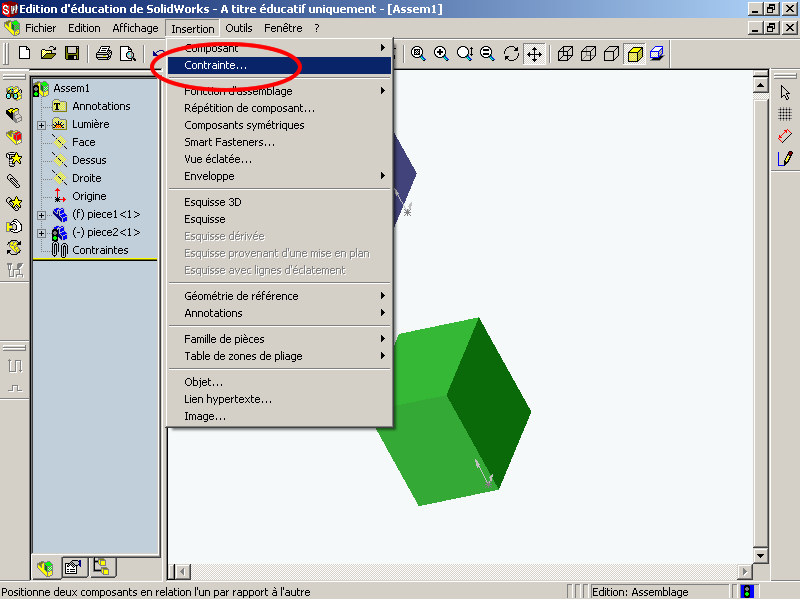800x600 pixels.
Task: Choose Composants symétriques
Action: (x=280, y=125)
